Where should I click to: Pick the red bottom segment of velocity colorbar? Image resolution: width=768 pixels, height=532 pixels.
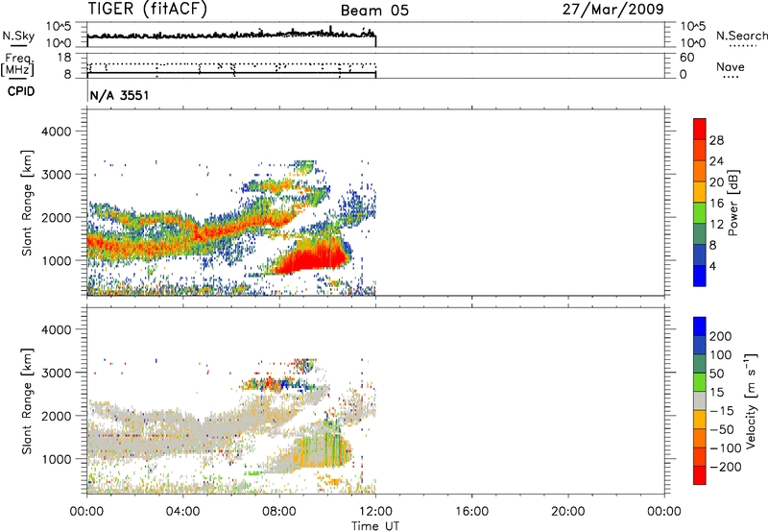[x=700, y=475]
